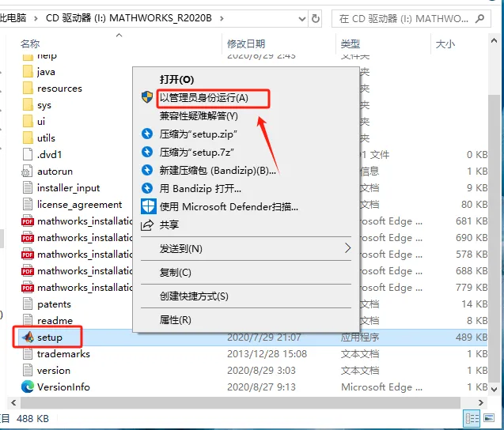Click the VersionInfo file name

63,387
